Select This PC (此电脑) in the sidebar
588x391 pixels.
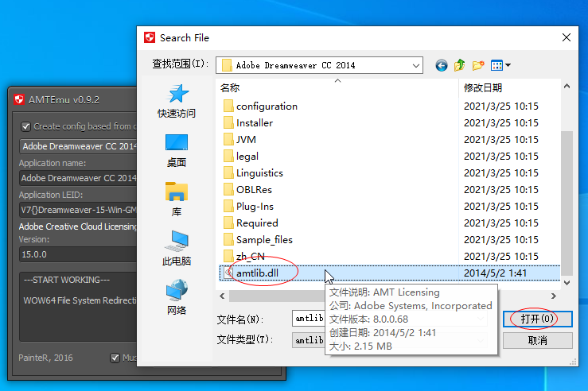pyautogui.click(x=177, y=248)
